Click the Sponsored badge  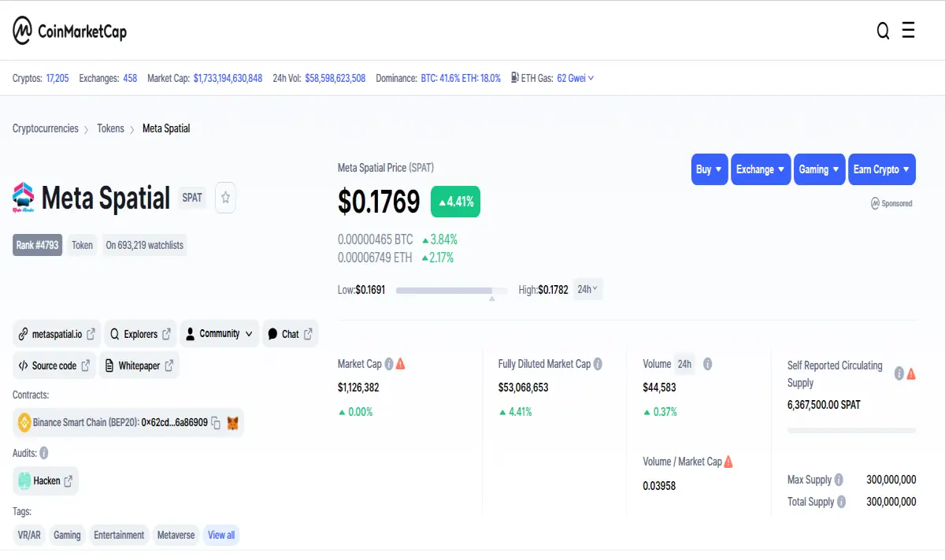pos(891,203)
